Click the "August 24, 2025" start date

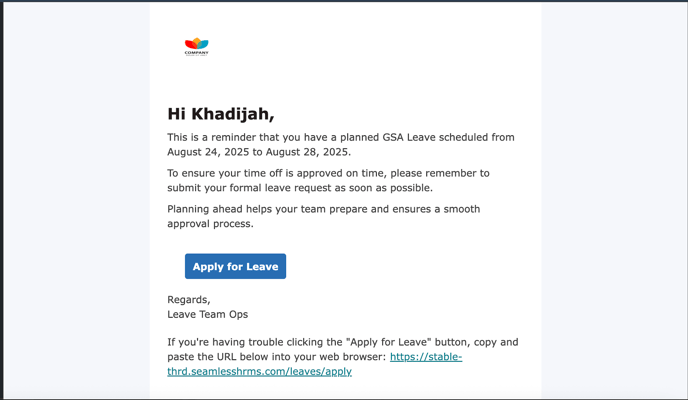208,152
